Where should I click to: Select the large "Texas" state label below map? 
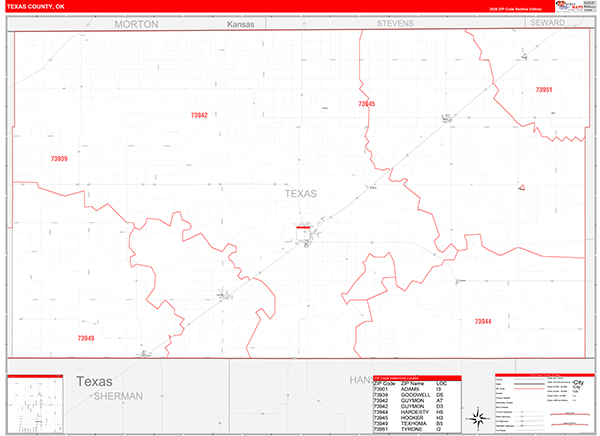pyautogui.click(x=94, y=381)
